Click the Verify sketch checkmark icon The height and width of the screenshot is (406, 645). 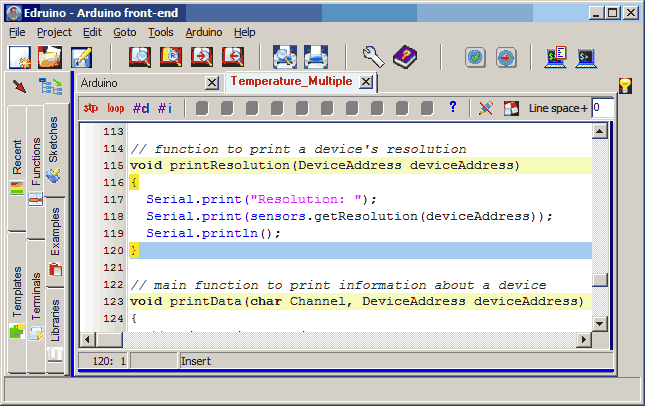(x=475, y=57)
